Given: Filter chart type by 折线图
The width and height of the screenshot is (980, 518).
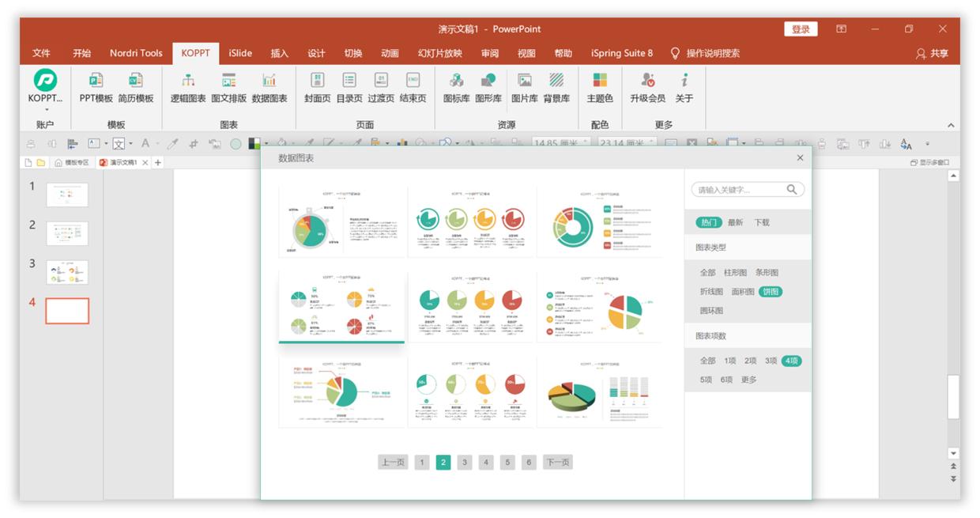Looking at the screenshot, I should 711,291.
